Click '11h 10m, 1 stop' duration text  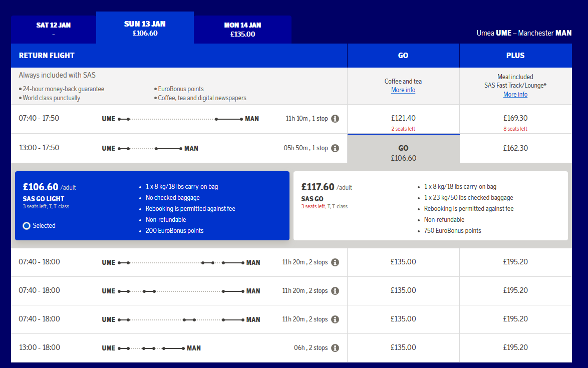pyautogui.click(x=307, y=119)
